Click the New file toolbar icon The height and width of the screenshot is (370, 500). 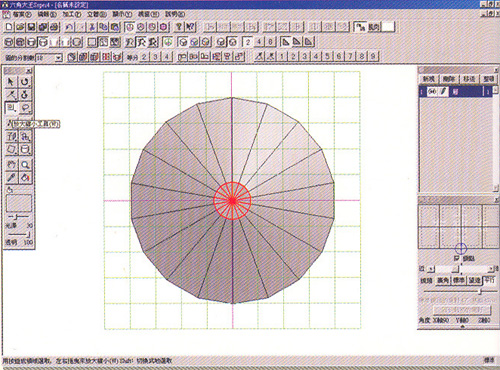(9, 27)
